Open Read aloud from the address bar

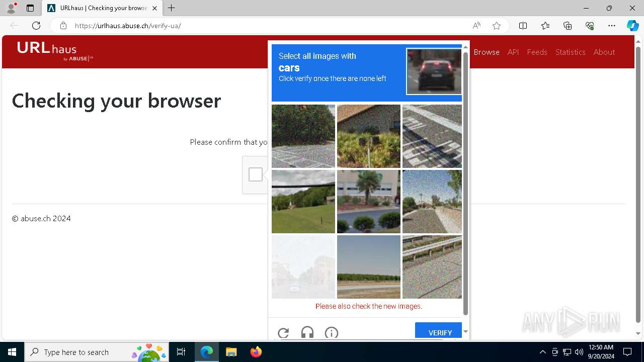pos(476,26)
